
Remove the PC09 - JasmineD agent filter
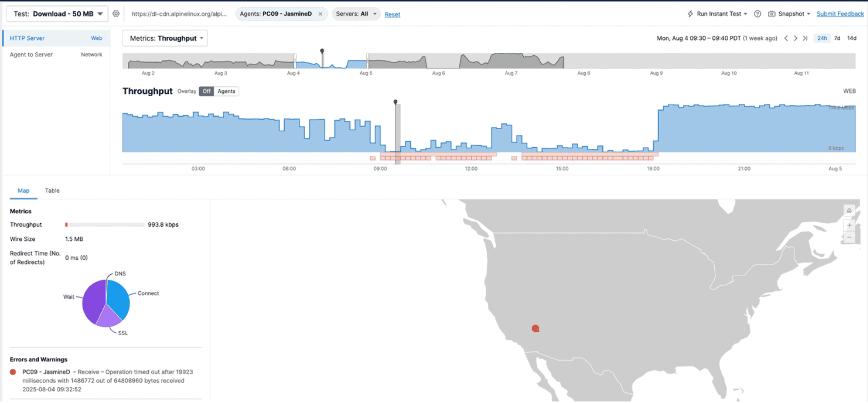click(x=320, y=14)
